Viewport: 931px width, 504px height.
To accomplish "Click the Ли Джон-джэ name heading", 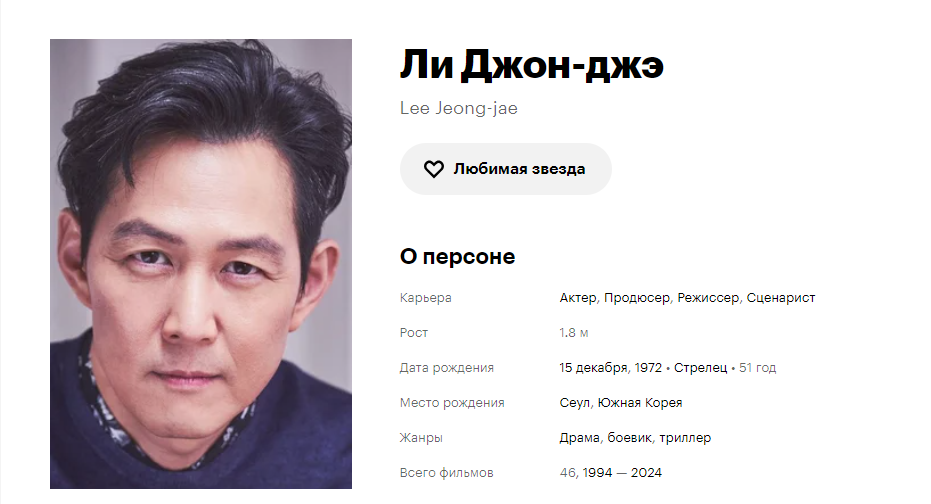I will (x=531, y=65).
